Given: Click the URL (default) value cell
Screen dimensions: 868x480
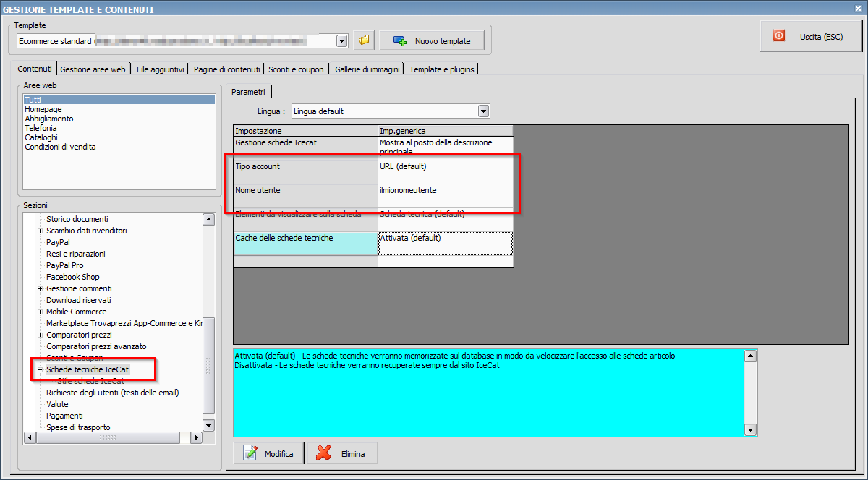Looking at the screenshot, I should click(x=446, y=171).
